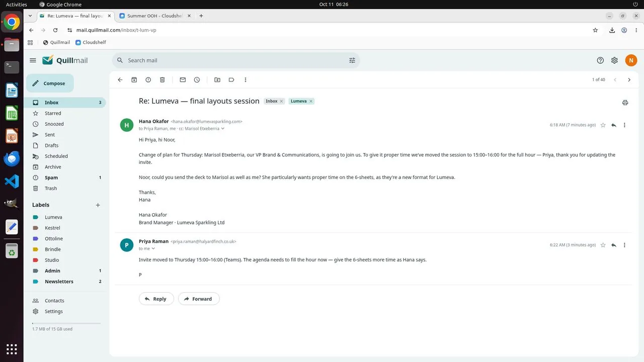Filter by Lumeva label in sidebar
This screenshot has width=644, height=362.
65,217
